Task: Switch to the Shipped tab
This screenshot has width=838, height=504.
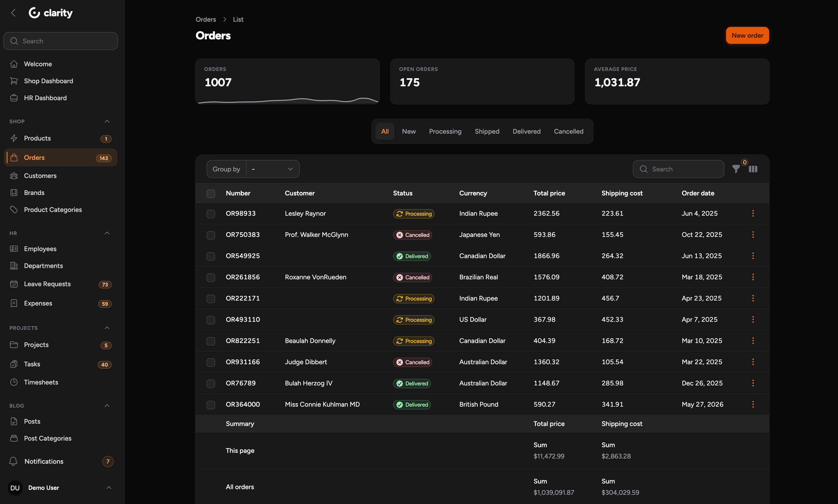Action: point(487,132)
